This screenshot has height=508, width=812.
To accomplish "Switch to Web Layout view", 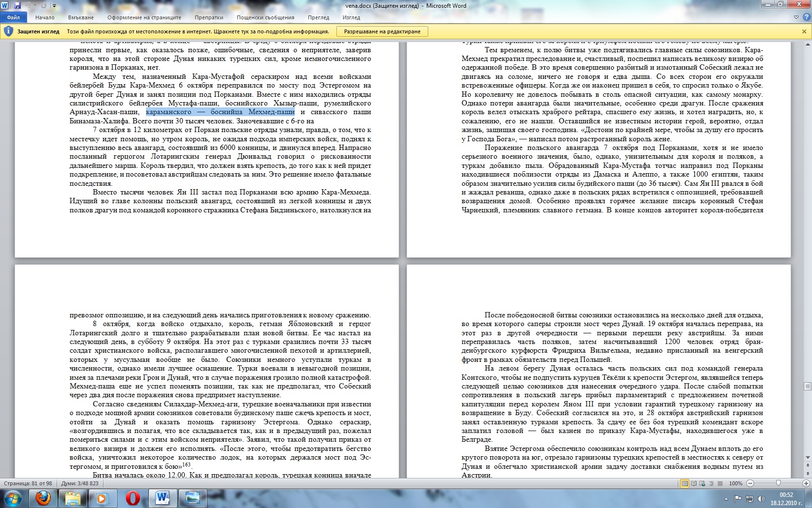I will pyautogui.click(x=702, y=483).
